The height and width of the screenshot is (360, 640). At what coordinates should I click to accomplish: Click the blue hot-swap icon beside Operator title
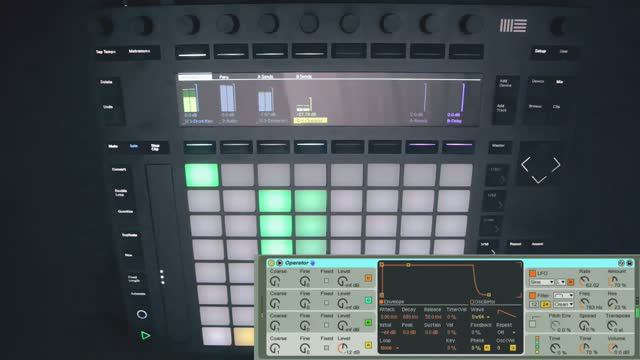click(313, 263)
